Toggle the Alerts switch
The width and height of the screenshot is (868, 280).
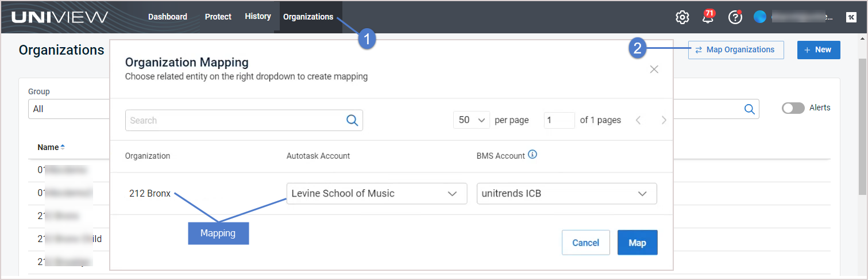[x=793, y=108]
